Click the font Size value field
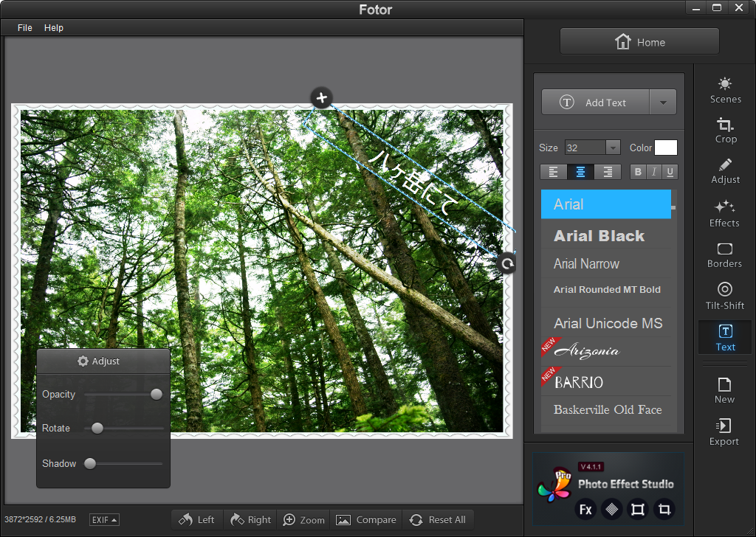Viewport: 756px width, 537px height. point(585,148)
